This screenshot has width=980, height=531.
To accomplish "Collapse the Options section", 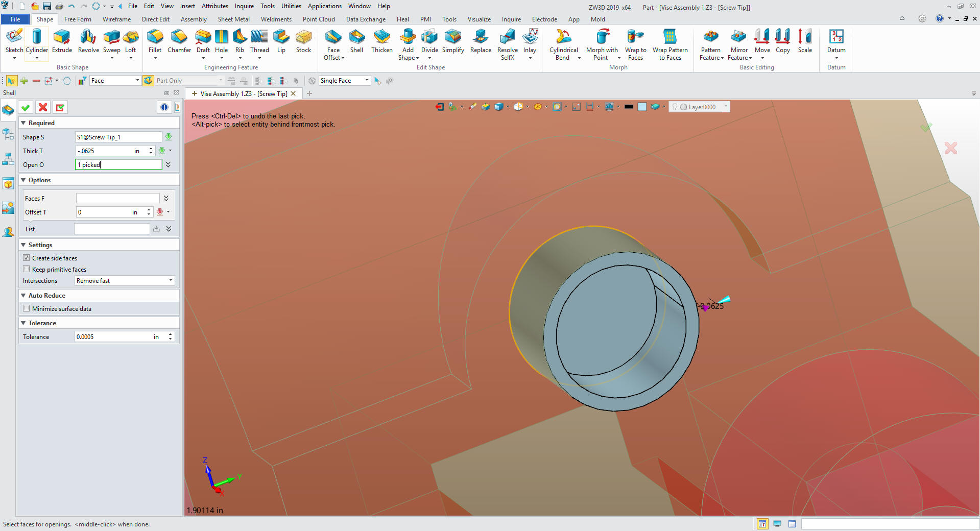I will click(23, 180).
